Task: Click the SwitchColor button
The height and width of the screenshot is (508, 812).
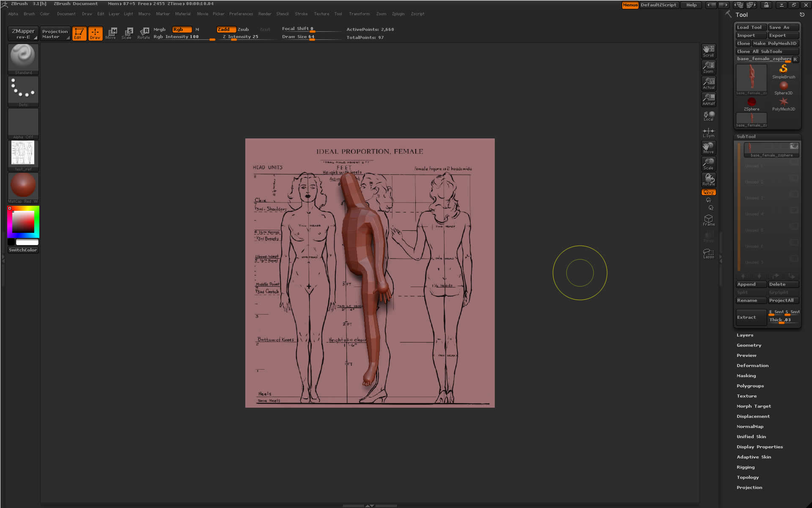Action: [23, 250]
